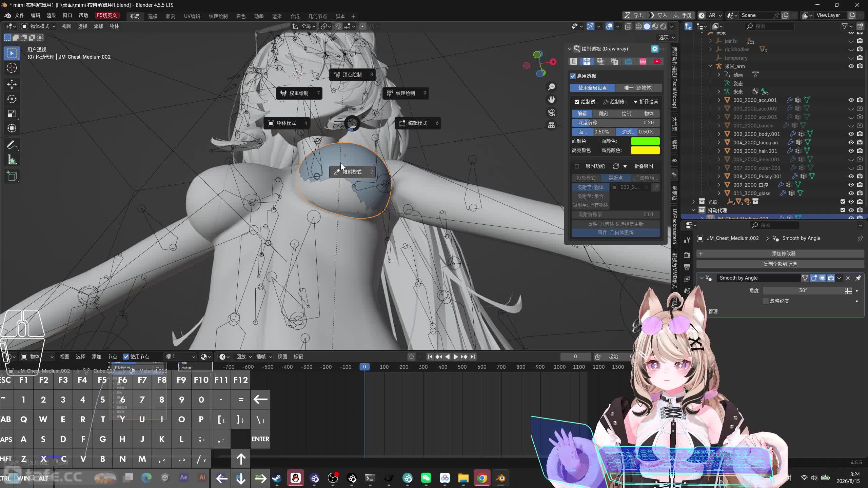Enable the 吸附功能 checkbox
This screenshot has height=488, width=868.
(x=577, y=166)
